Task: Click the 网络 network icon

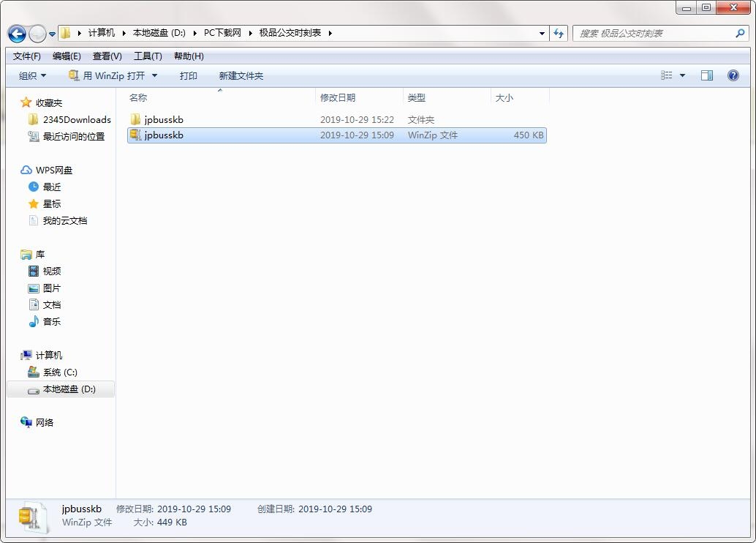Action: [x=26, y=422]
